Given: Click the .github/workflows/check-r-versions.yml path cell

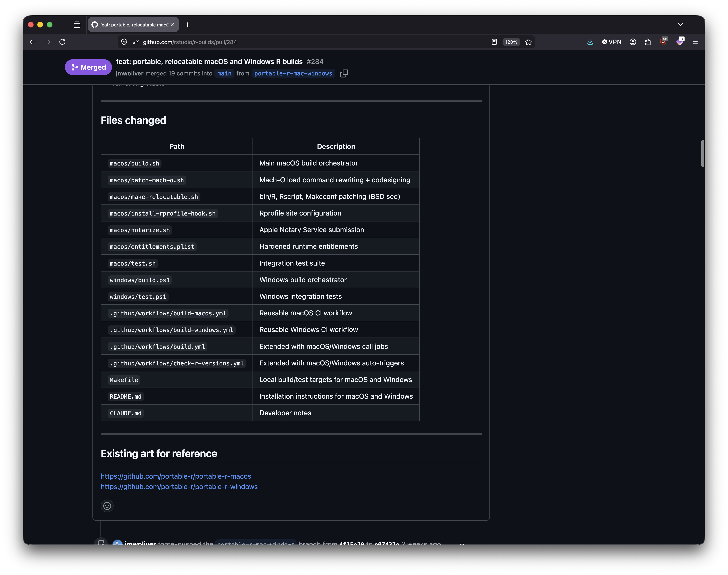Looking at the screenshot, I should pyautogui.click(x=177, y=363).
